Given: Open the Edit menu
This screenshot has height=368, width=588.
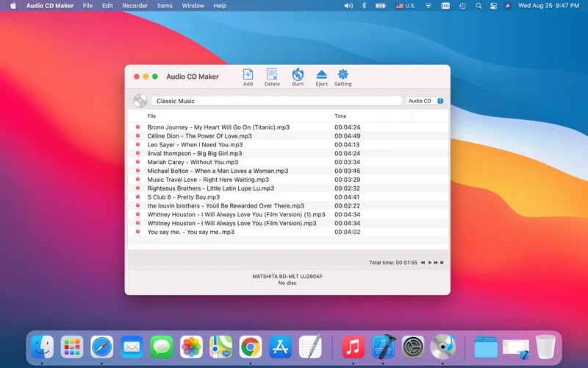Looking at the screenshot, I should click(107, 6).
